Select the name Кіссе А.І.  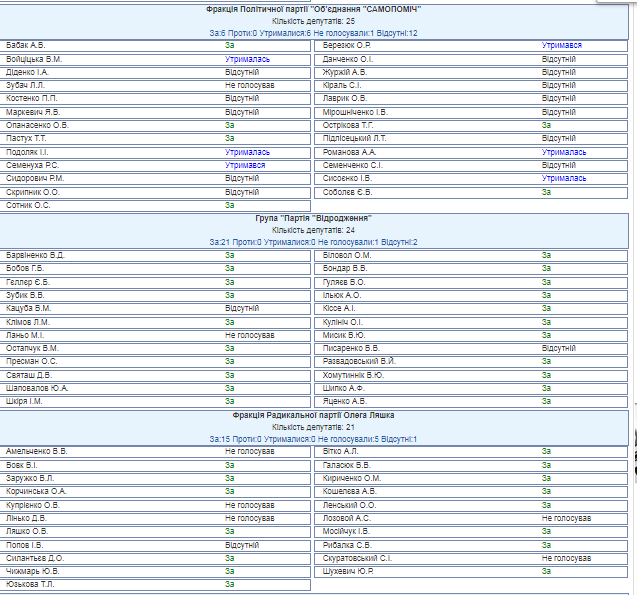[x=339, y=308]
